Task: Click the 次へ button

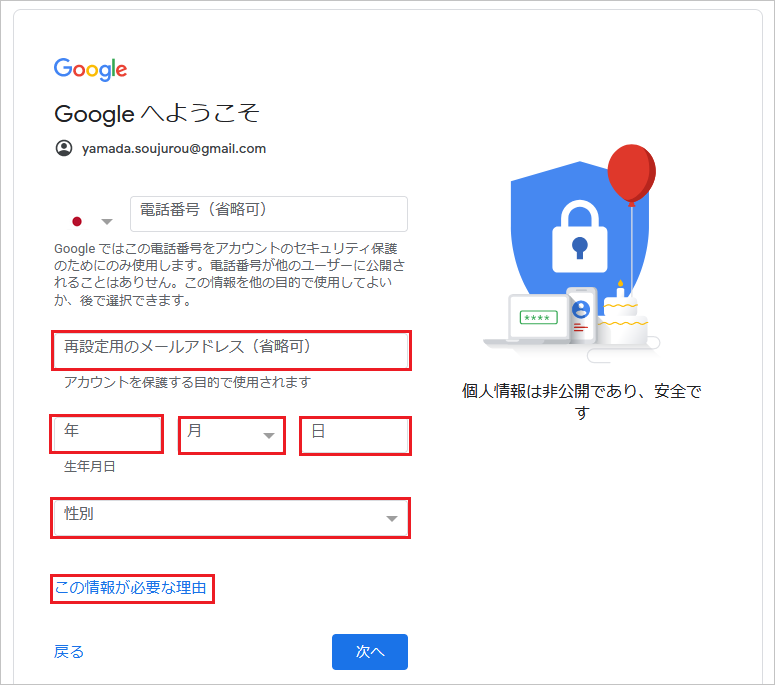Action: (x=370, y=652)
